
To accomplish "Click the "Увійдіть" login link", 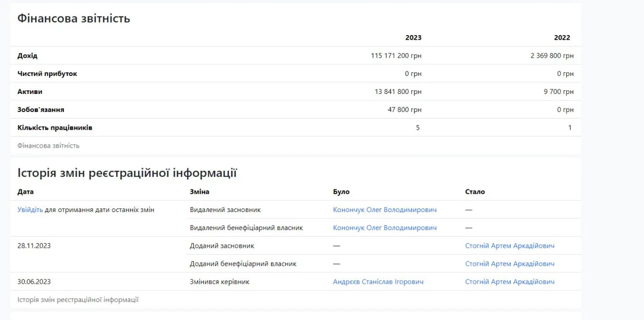I will 30,209.
